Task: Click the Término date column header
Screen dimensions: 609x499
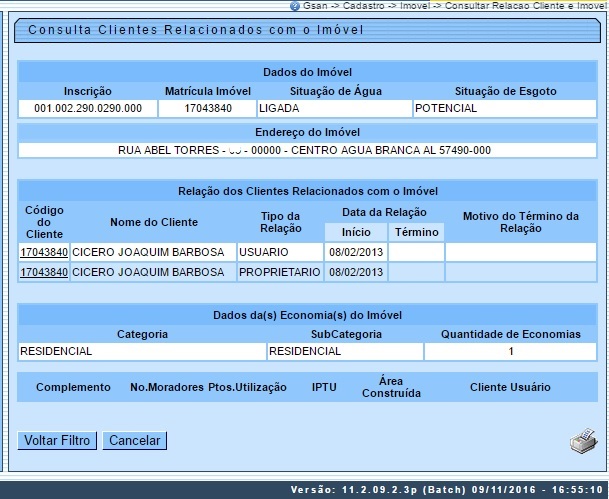Action: 416,232
